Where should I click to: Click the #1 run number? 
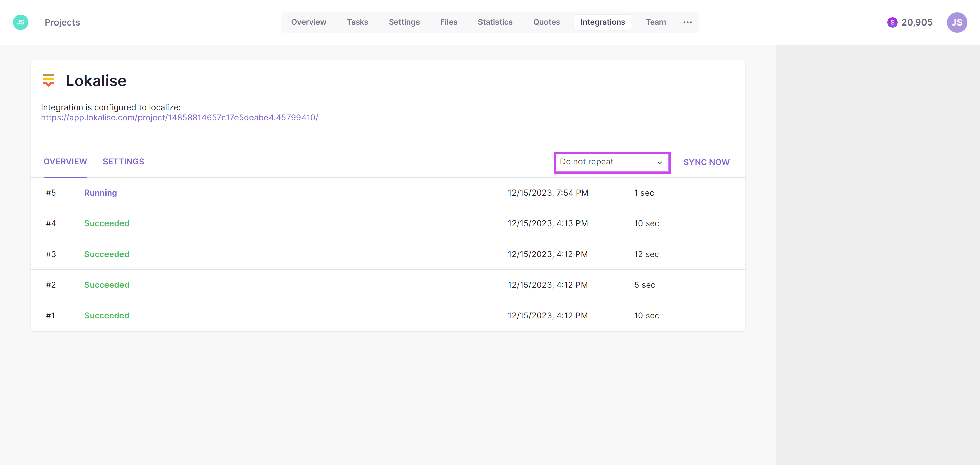50,316
